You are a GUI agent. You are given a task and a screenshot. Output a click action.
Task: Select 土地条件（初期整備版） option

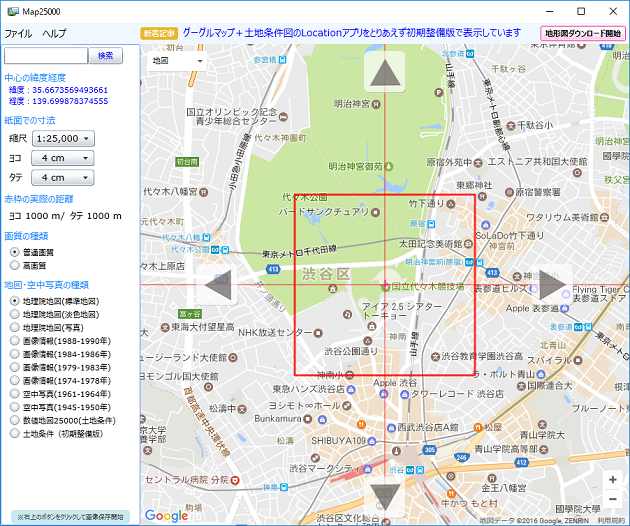tap(15, 434)
